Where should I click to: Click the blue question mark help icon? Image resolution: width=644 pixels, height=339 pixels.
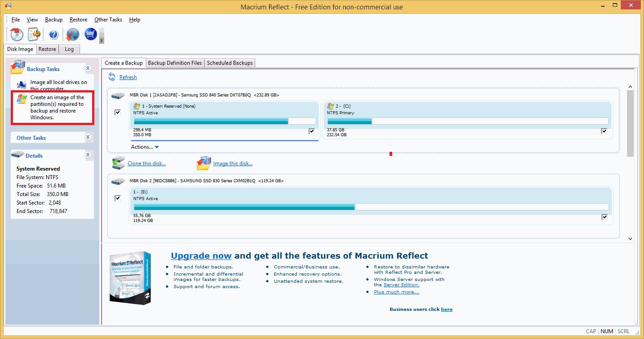54,34
